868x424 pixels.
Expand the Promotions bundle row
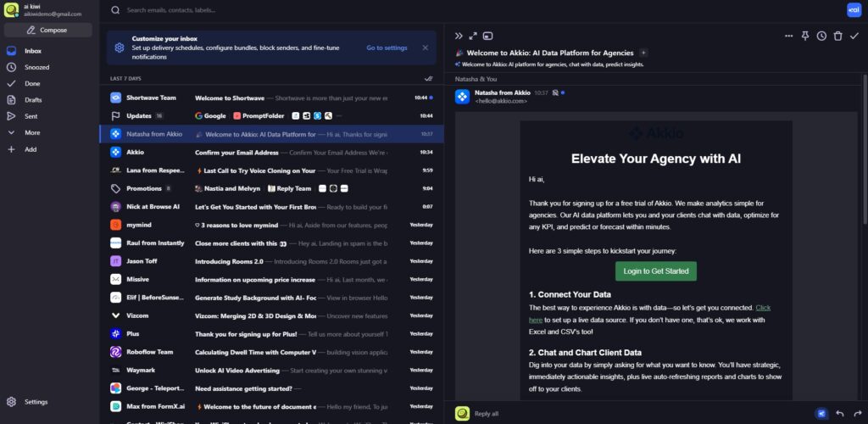tap(271, 189)
